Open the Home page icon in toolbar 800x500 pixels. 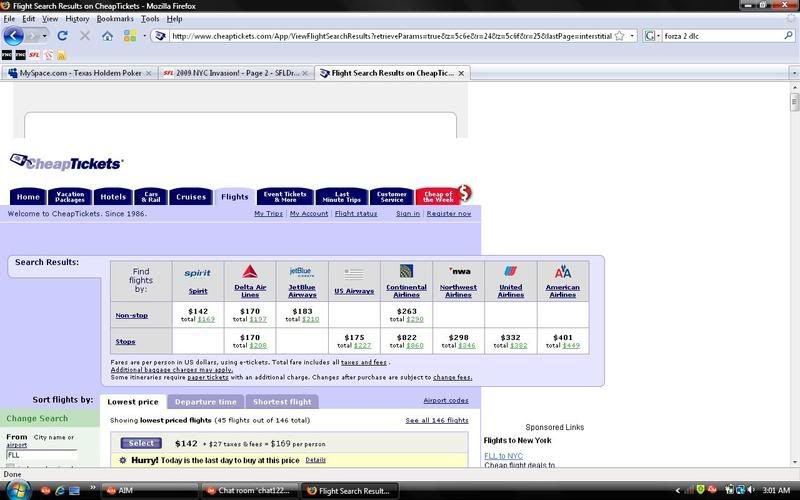107,36
